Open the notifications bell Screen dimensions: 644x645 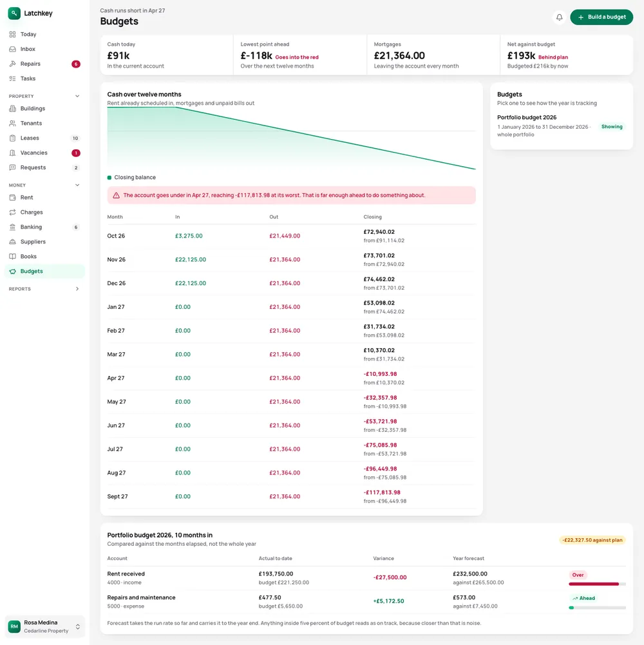(x=559, y=17)
